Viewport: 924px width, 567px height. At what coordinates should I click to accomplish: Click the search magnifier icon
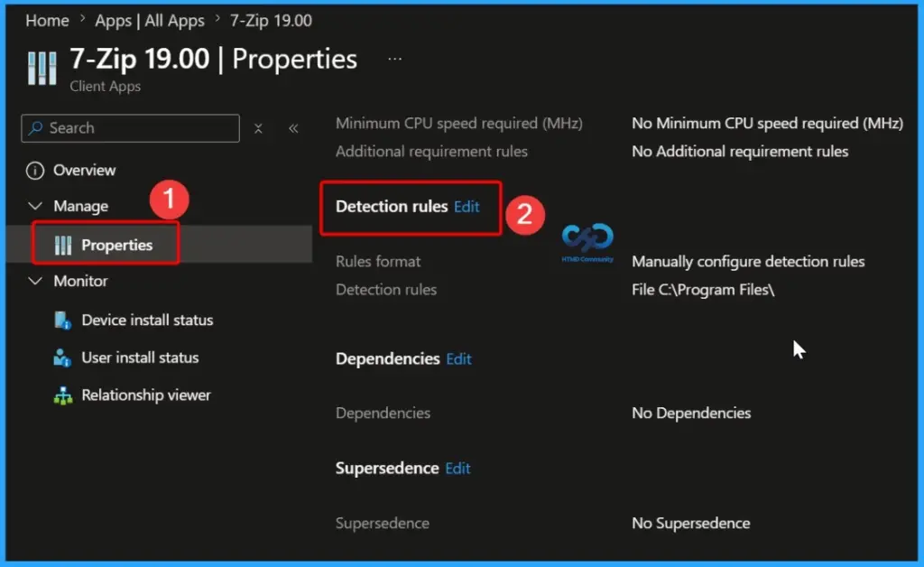click(36, 127)
